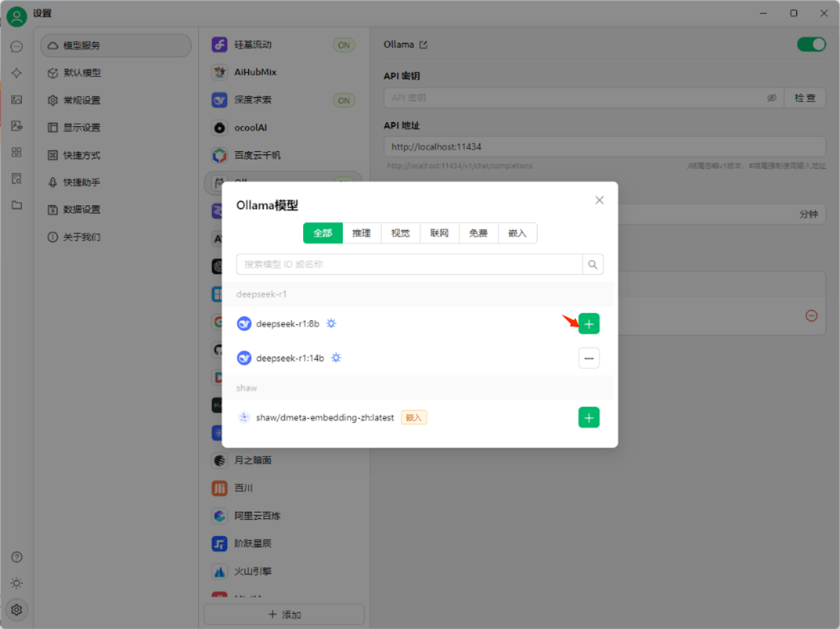This screenshot has width=840, height=629.
Task: Click the search magnifier in model dialog
Action: coord(593,265)
